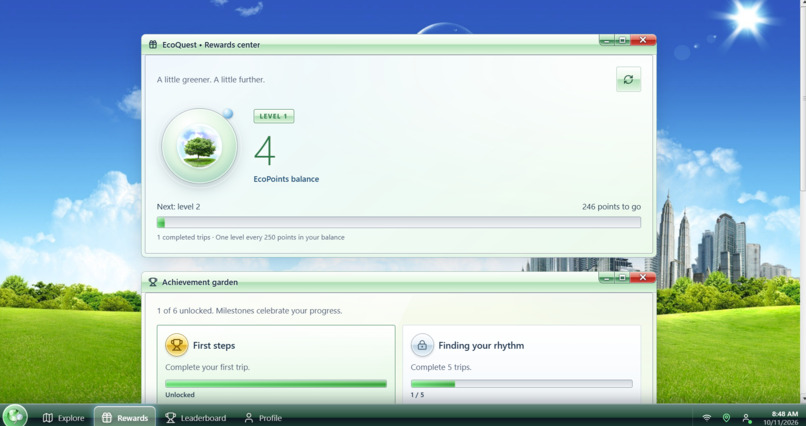
Task: Open the green start orb
Action: pos(14,416)
